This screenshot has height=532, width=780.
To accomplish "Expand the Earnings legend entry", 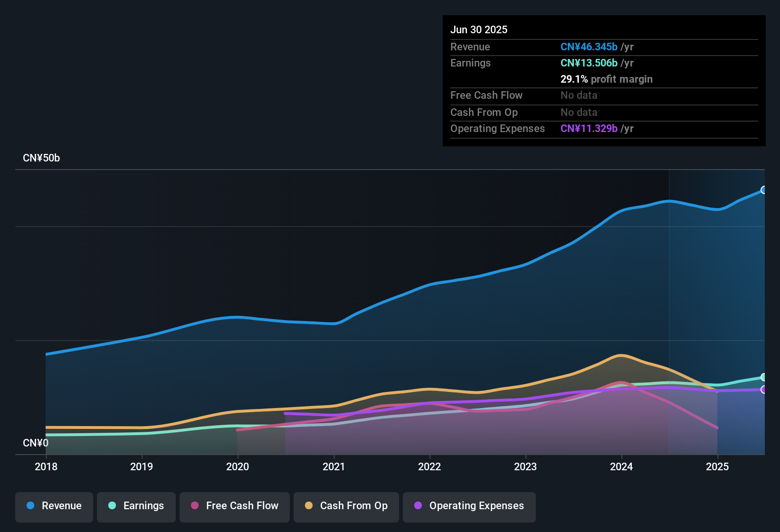I will 136,506.
